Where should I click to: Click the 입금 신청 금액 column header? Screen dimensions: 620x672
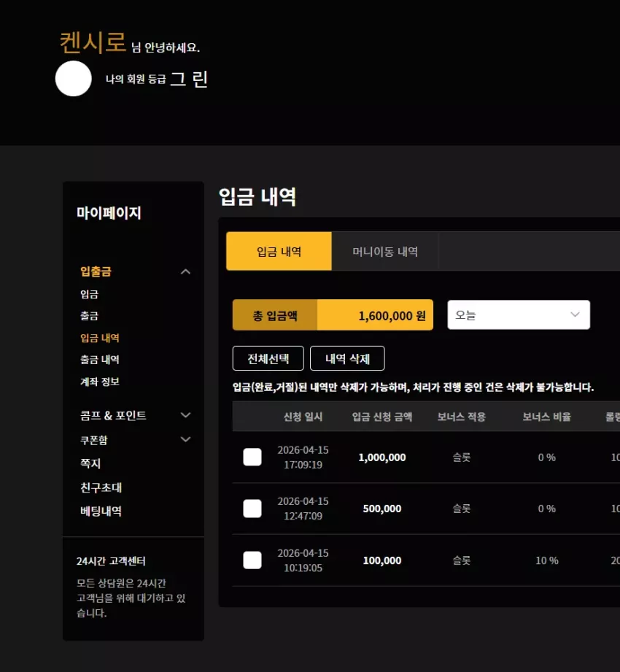tap(381, 417)
